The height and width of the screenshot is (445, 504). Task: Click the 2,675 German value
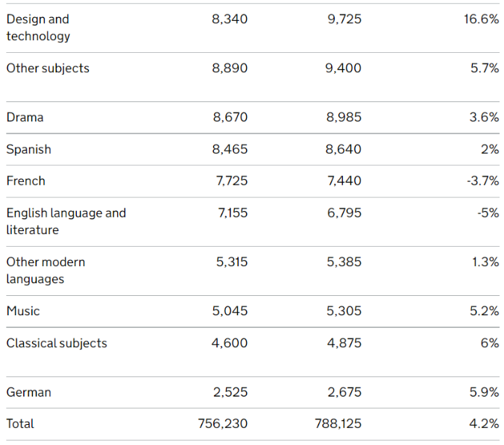pyautogui.click(x=344, y=393)
